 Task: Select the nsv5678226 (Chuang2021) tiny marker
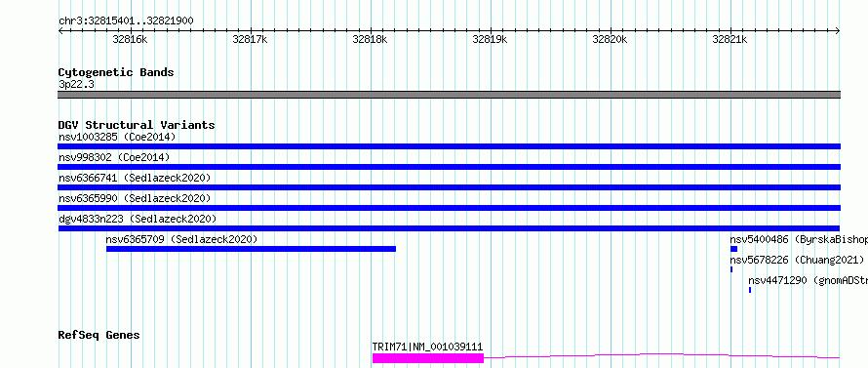click(731, 269)
